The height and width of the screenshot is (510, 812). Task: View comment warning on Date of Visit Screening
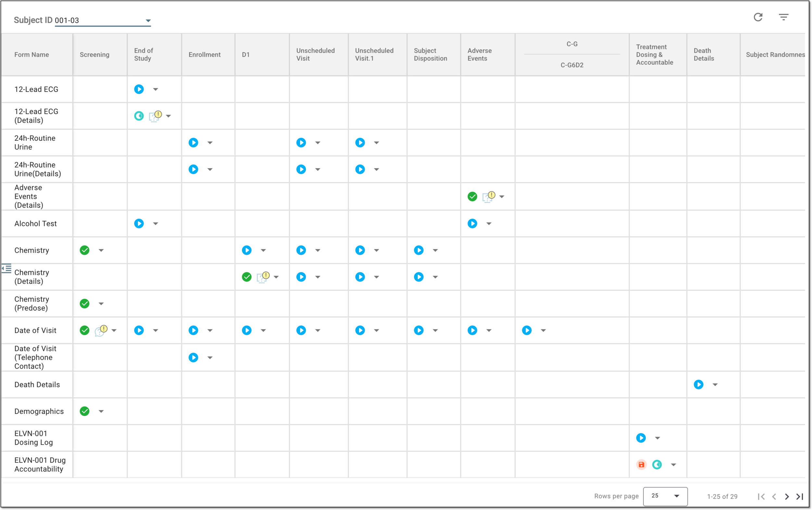tap(101, 331)
